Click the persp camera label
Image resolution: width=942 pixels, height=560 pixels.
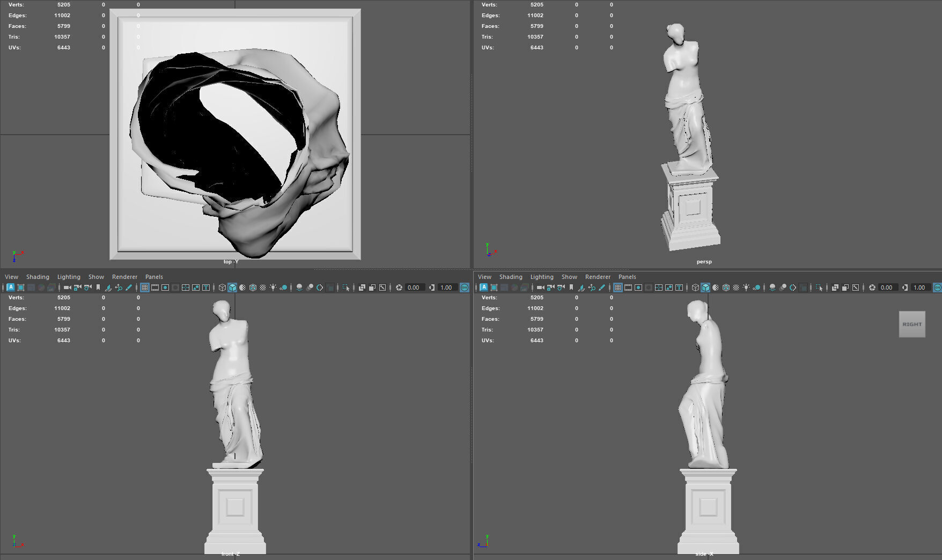pos(704,262)
